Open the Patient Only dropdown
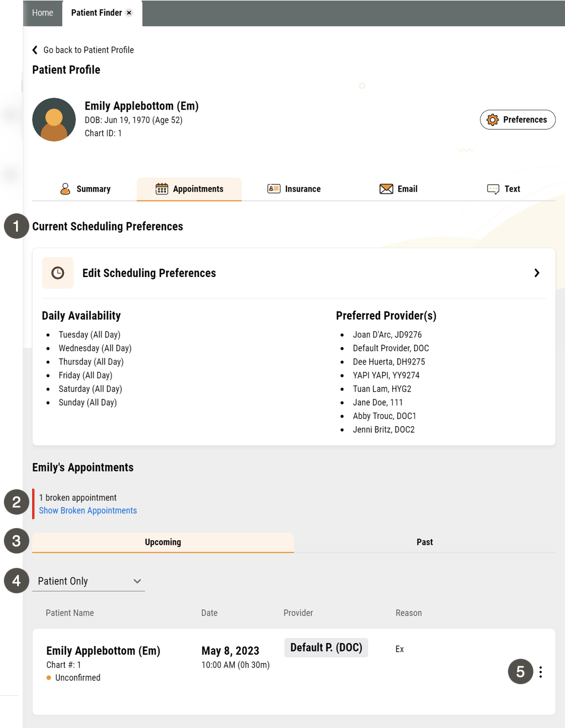 tap(89, 581)
